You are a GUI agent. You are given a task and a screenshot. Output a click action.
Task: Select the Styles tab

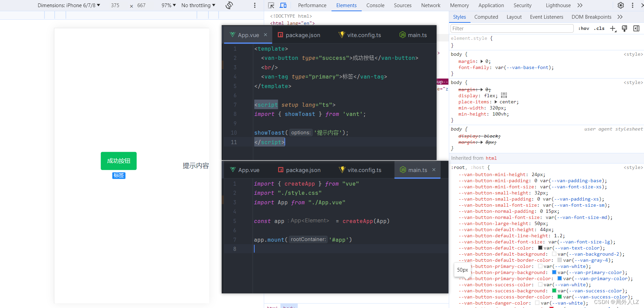459,17
